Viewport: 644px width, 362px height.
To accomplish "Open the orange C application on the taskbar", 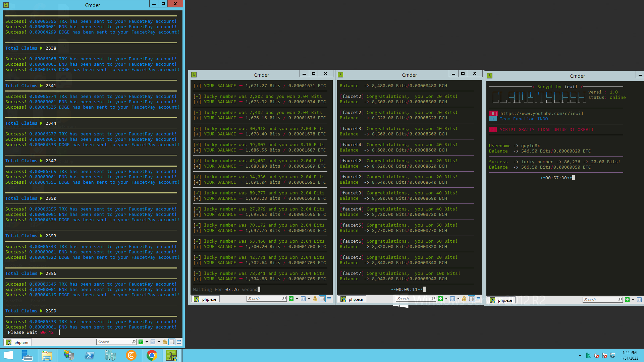I will pyautogui.click(x=131, y=355).
